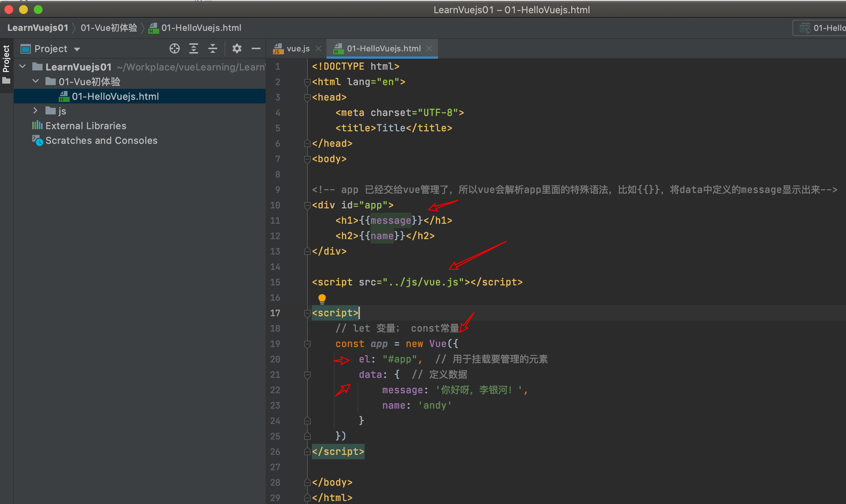Select the js folder row

[x=140, y=111]
